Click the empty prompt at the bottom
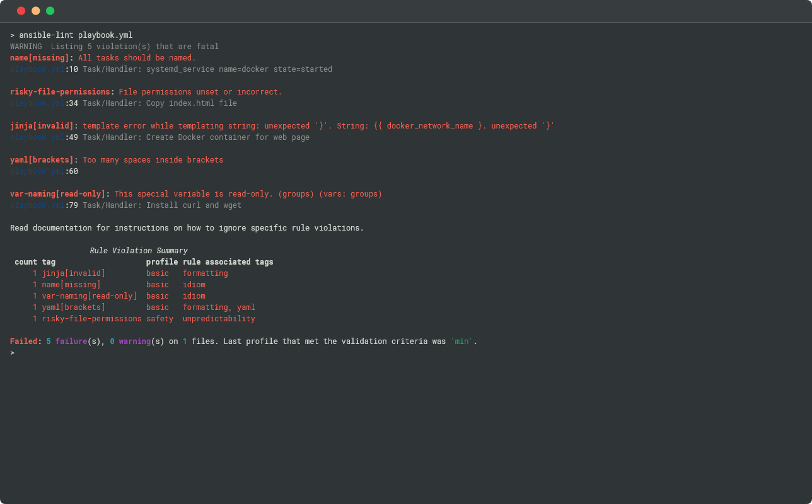The image size is (812, 504). [12, 353]
